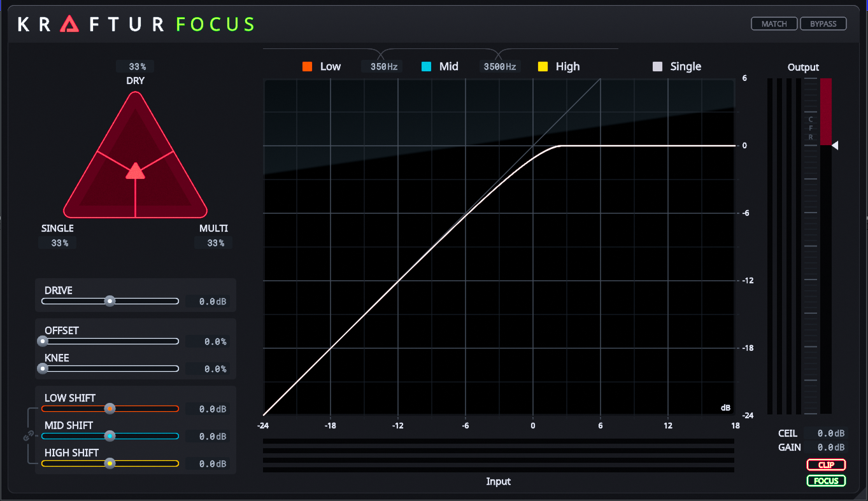Switch to FOCUS mode button

click(826, 481)
